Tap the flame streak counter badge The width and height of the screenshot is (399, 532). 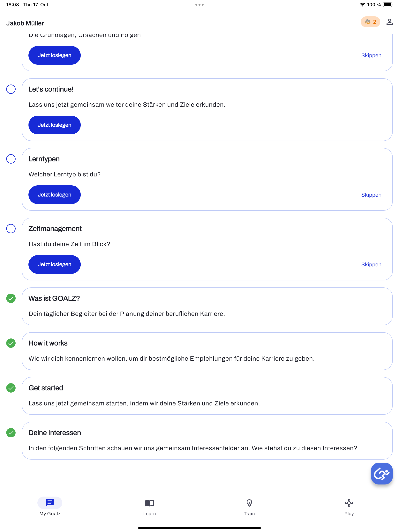coord(370,22)
